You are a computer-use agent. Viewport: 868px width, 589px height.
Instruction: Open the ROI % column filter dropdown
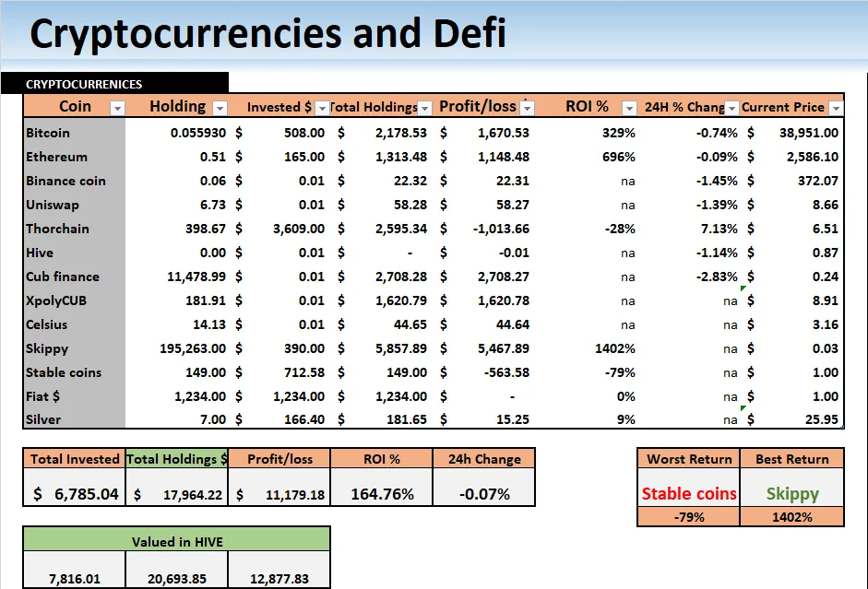(629, 109)
